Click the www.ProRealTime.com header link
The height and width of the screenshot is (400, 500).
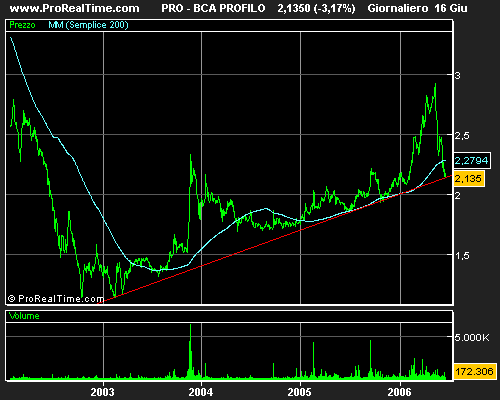(x=74, y=8)
